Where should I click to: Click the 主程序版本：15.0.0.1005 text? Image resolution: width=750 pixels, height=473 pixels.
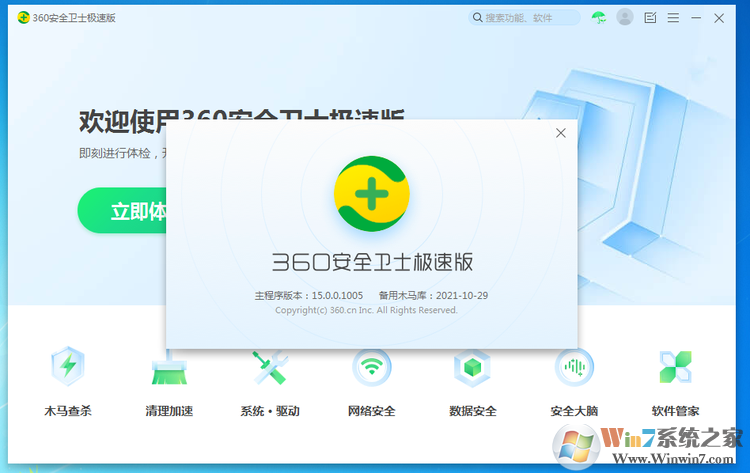pos(309,296)
